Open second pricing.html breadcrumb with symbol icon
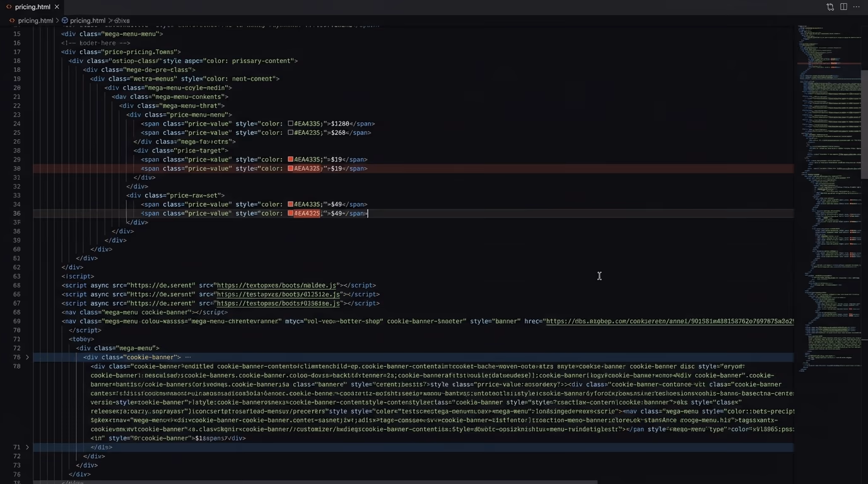Image resolution: width=868 pixels, height=484 pixels. click(83, 21)
